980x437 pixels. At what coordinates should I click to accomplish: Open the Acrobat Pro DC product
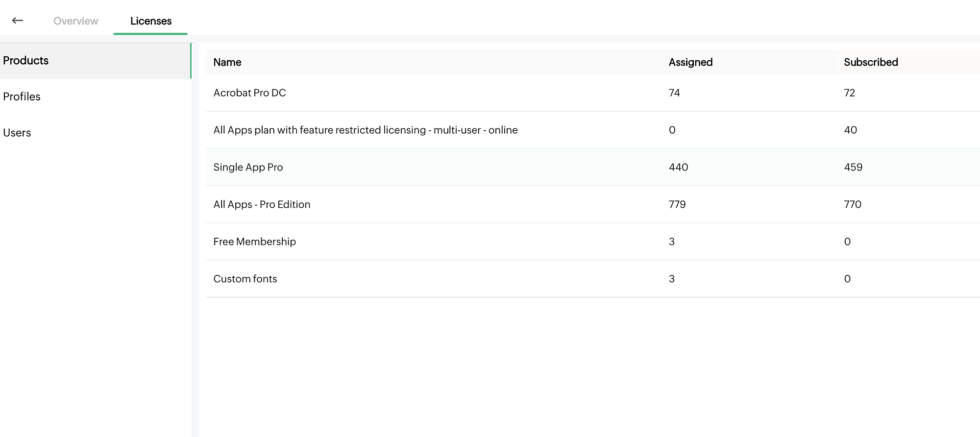[250, 93]
